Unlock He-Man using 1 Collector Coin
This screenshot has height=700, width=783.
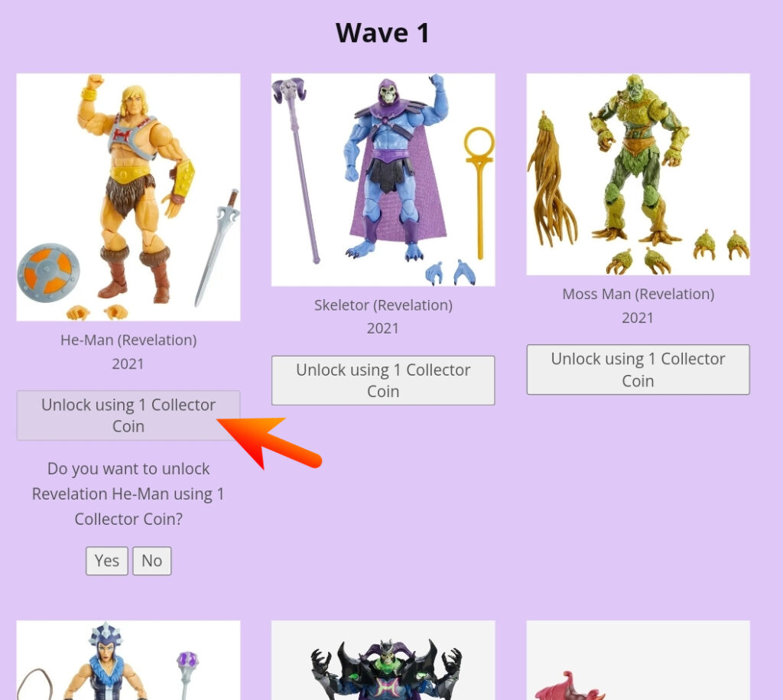coord(128,415)
